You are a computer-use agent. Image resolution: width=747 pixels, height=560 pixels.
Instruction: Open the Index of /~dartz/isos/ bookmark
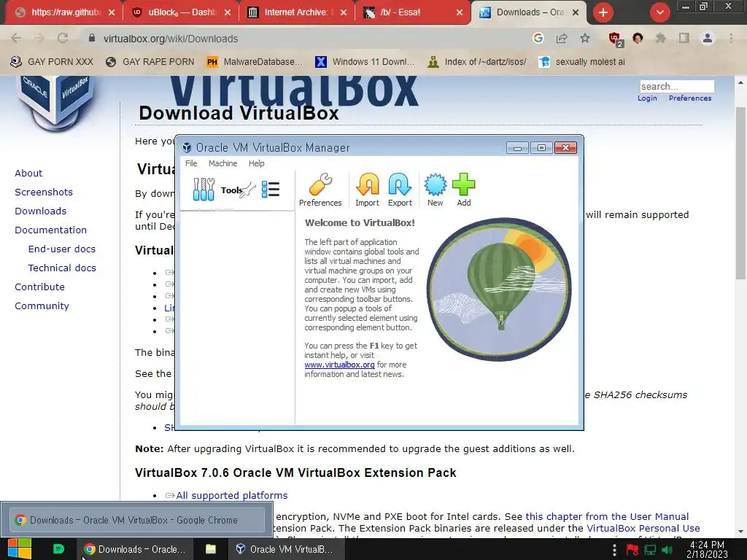(x=477, y=62)
